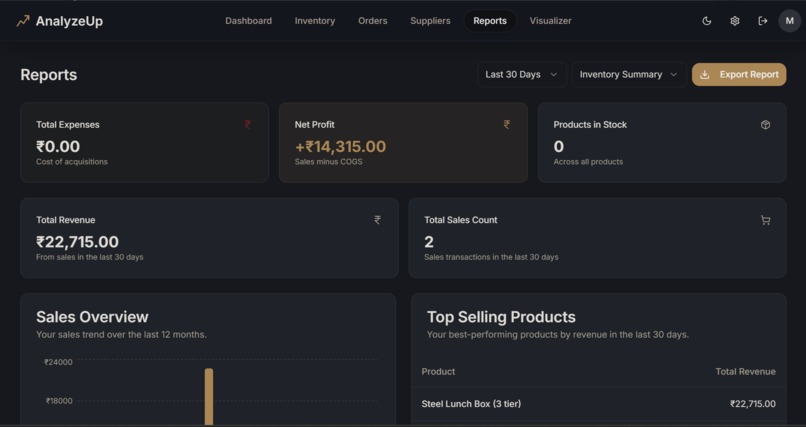Screen dimensions: 806x427
Task: Open settings gear icon
Action: [735, 21]
